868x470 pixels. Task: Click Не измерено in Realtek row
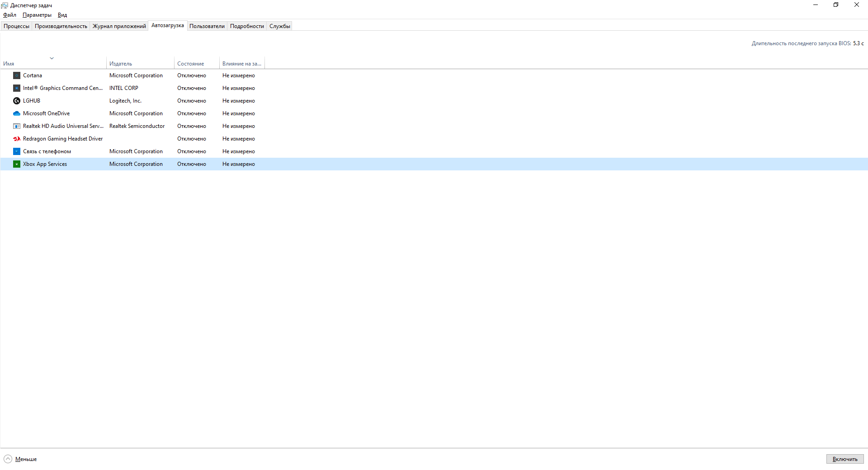click(x=239, y=126)
